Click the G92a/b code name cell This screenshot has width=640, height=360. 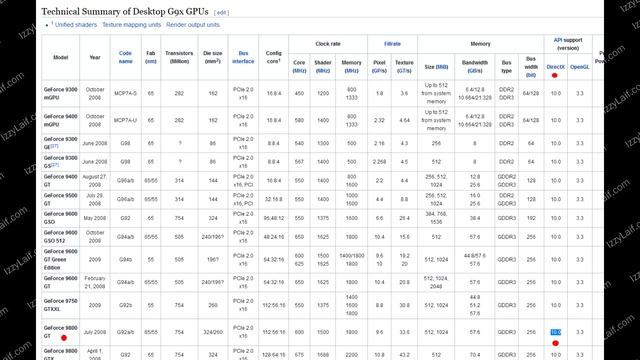tap(125, 332)
